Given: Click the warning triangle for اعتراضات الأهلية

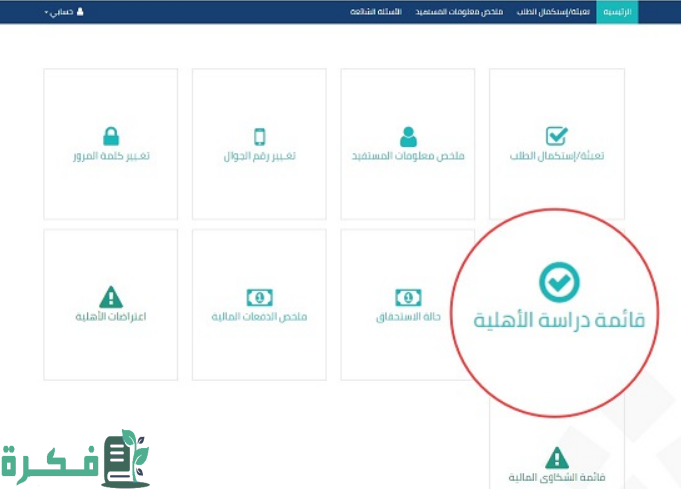Looking at the screenshot, I should (x=111, y=297).
